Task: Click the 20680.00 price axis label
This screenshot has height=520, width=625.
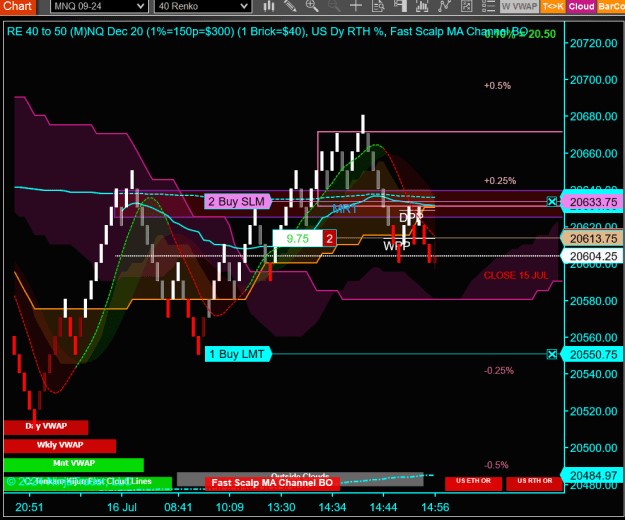Action: click(594, 116)
